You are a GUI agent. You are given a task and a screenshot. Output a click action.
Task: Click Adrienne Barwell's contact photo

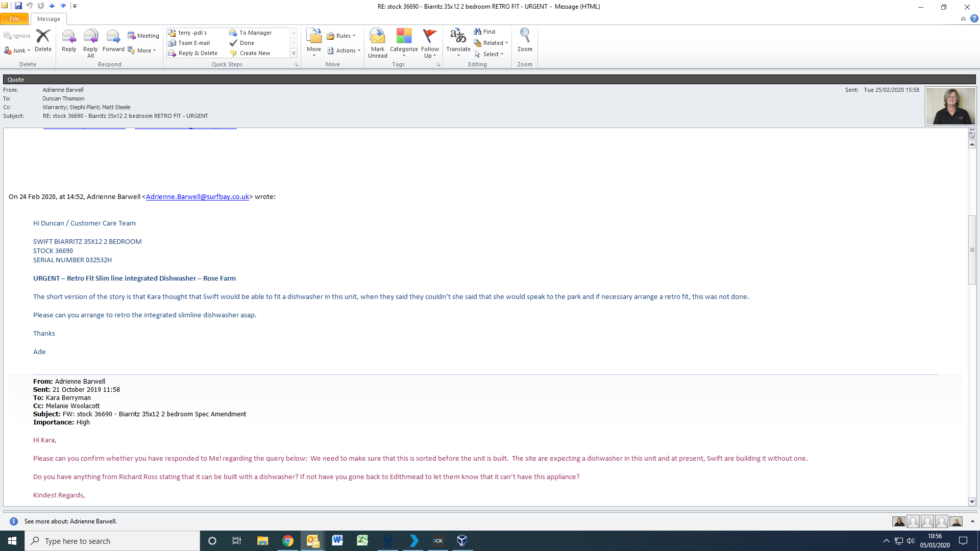pos(950,106)
